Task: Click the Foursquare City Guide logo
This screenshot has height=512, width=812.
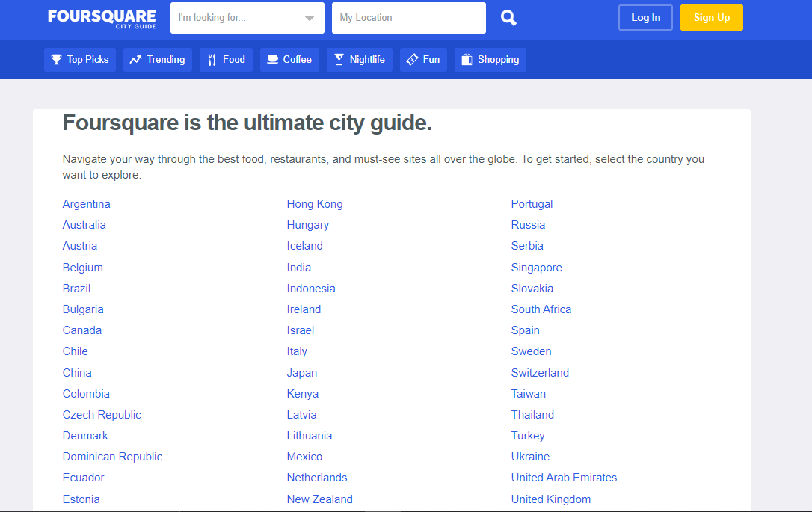Action: tap(102, 19)
